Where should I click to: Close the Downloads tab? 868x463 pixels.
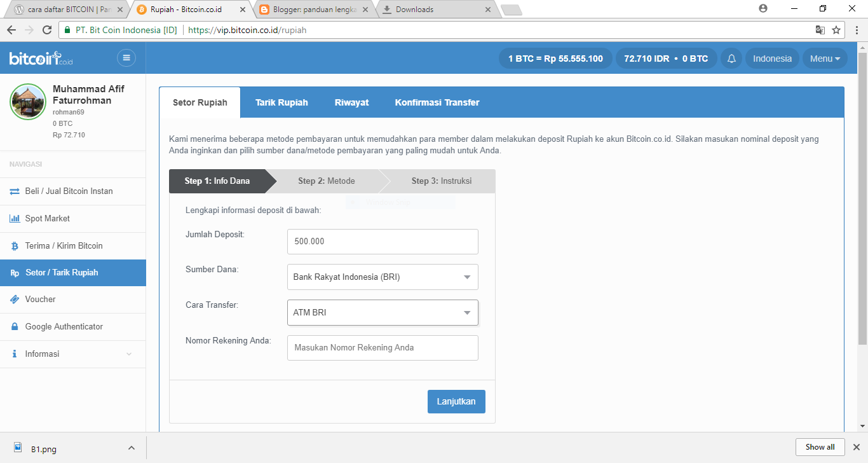(x=488, y=10)
